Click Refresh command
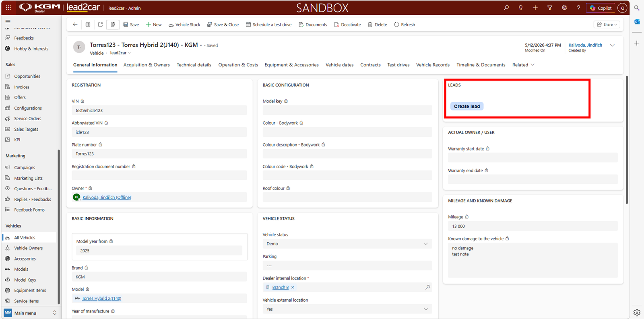 405,25
